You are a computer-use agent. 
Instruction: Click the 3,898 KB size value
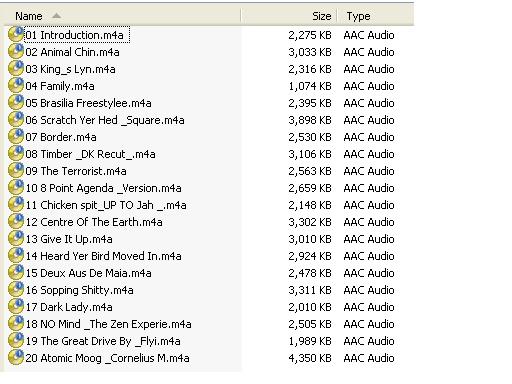coord(310,120)
